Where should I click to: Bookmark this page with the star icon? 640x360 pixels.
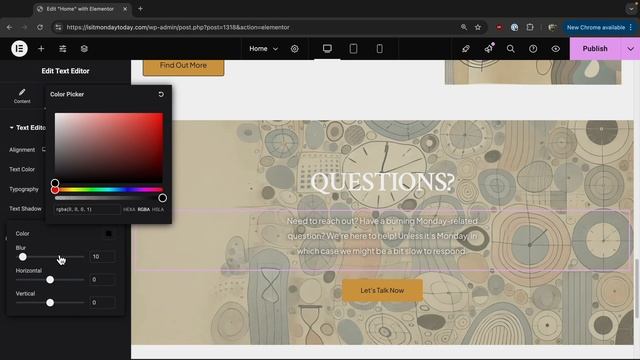478,27
